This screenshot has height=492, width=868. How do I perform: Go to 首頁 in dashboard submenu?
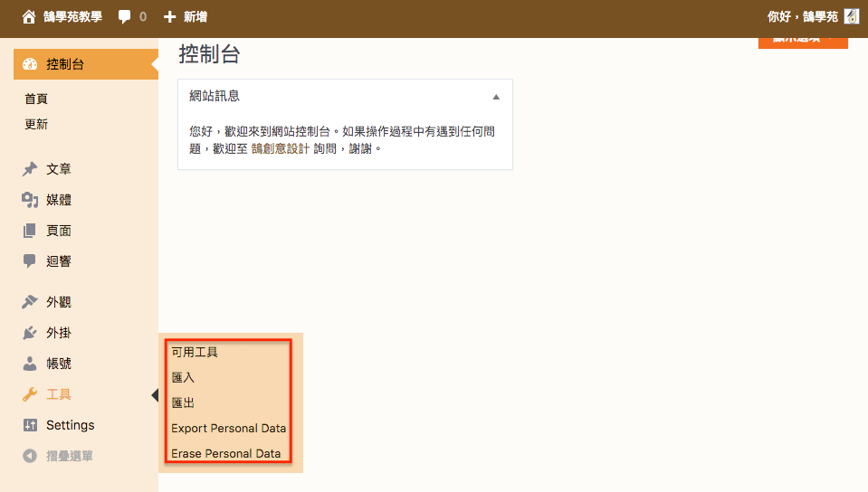[x=36, y=99]
